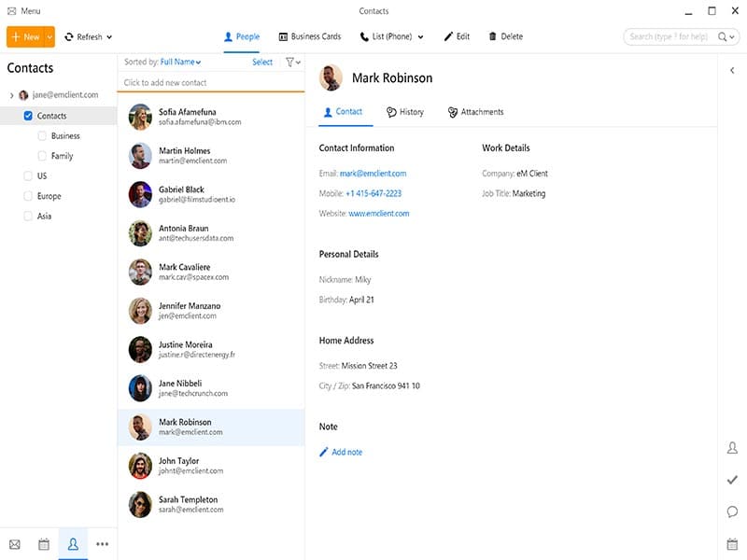Switch to the People view
The height and width of the screenshot is (560, 747).
click(x=242, y=36)
